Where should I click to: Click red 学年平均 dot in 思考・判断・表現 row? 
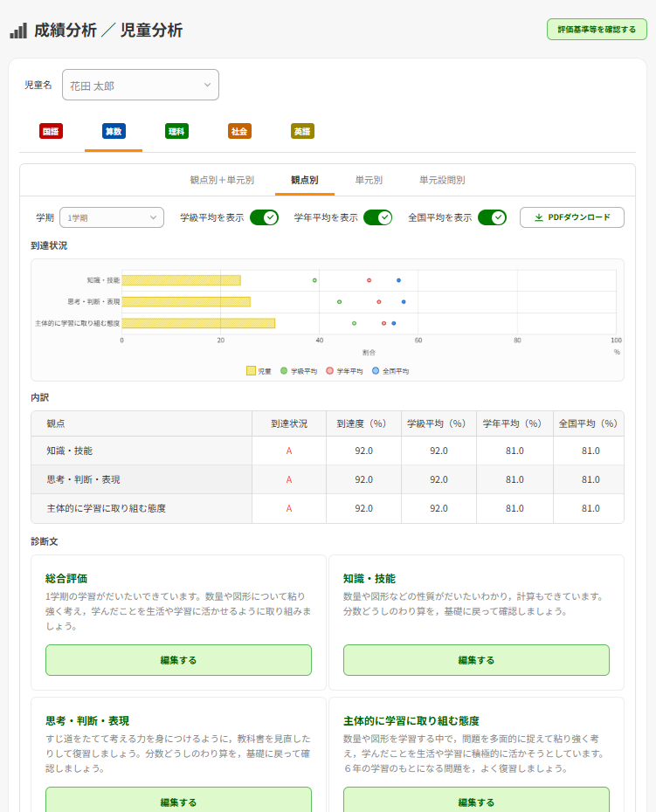tap(379, 302)
